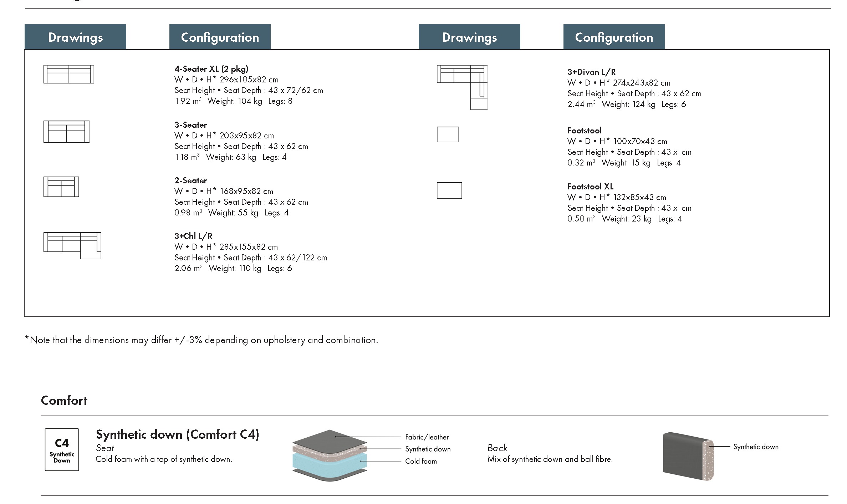Image resolution: width=847 pixels, height=504 pixels.
Task: Click the C4 Synthetic Down badge
Action: tap(62, 449)
